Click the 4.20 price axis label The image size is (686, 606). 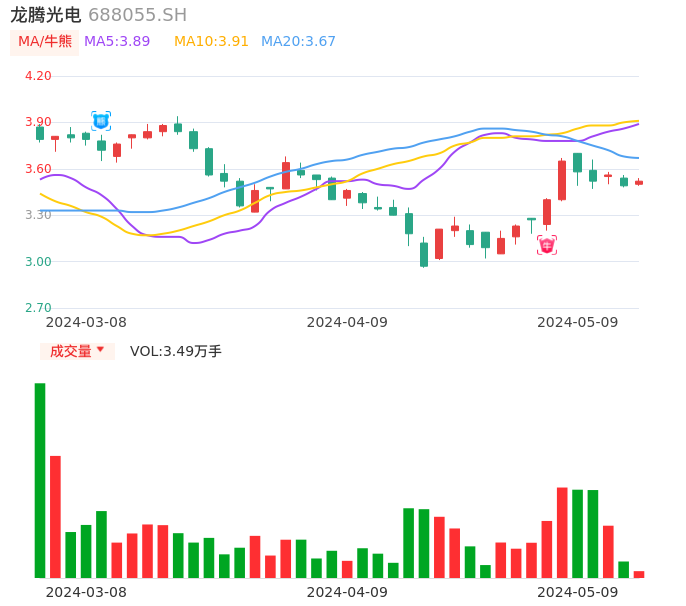(x=38, y=76)
